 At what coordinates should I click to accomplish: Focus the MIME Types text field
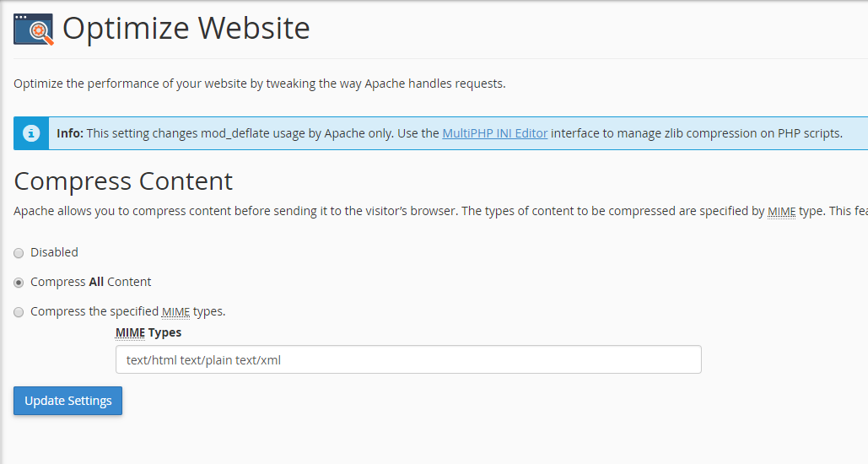(x=408, y=360)
